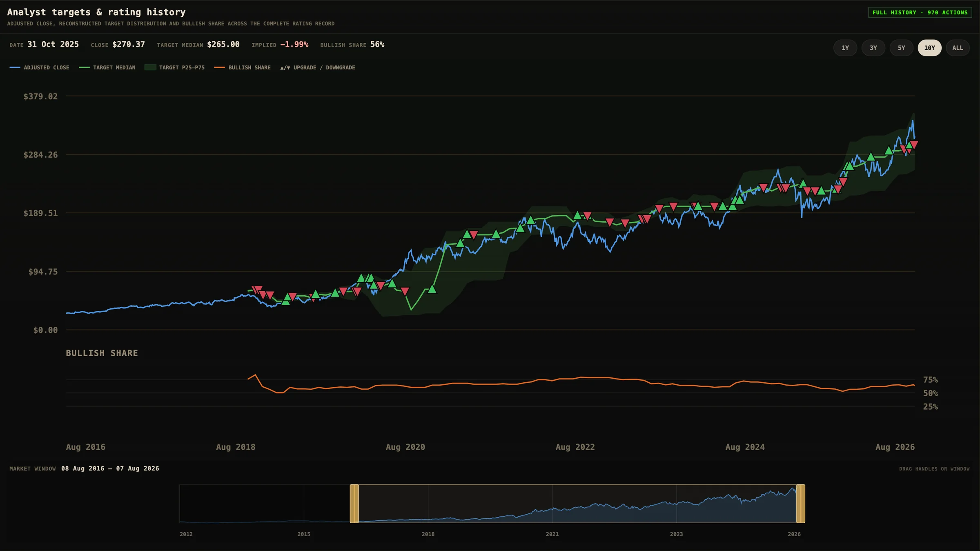Screen dimensions: 980x551
Task: Click the '$94.75' y-axis label
Action: (x=43, y=272)
